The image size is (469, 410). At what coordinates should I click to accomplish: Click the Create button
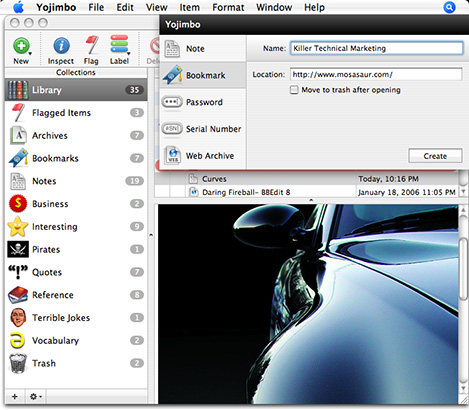(435, 156)
